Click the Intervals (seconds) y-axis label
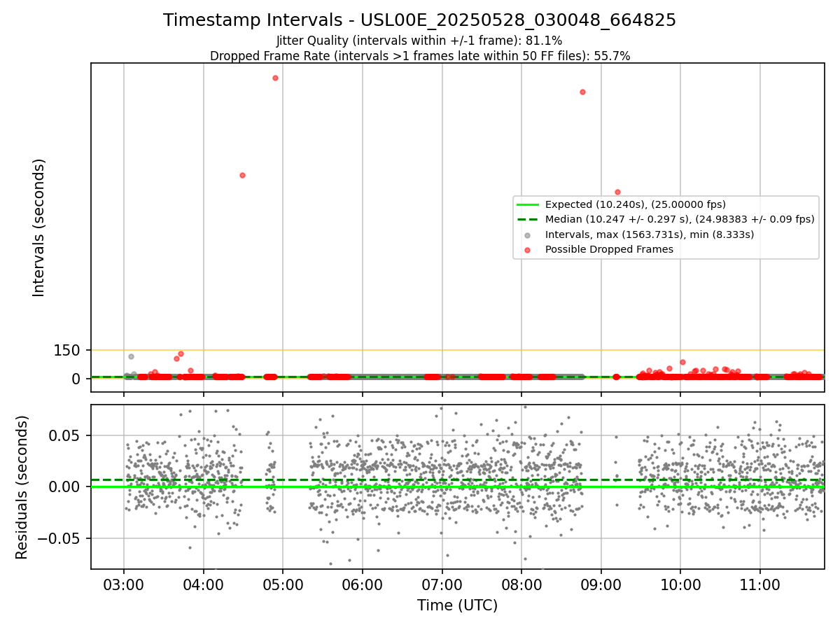This screenshot has height=630, width=840. tap(39, 227)
